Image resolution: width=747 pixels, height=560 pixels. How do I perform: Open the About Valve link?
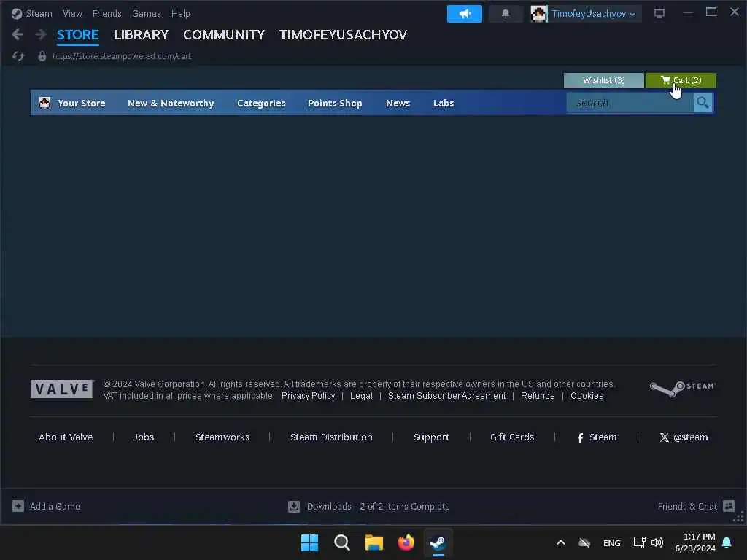[x=66, y=437]
